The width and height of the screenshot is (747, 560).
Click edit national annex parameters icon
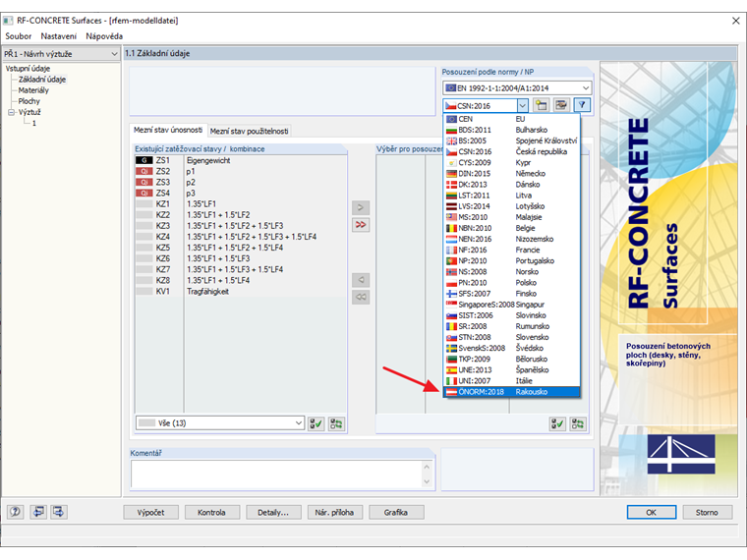[561, 105]
